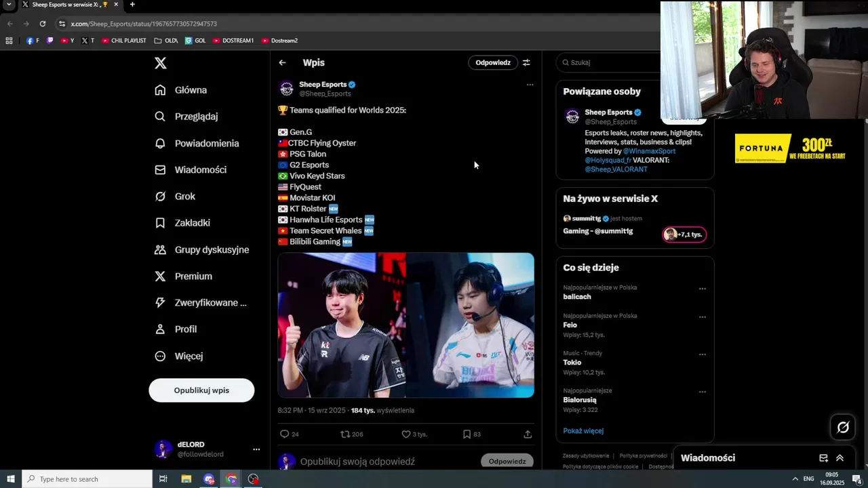Open the browser apps grid icon
Image resolution: width=868 pixels, height=488 pixels.
[9, 41]
